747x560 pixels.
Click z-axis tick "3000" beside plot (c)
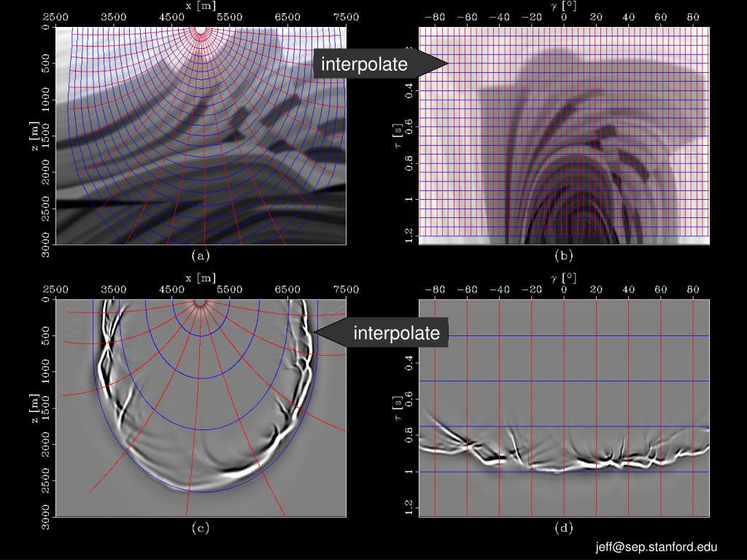46,517
